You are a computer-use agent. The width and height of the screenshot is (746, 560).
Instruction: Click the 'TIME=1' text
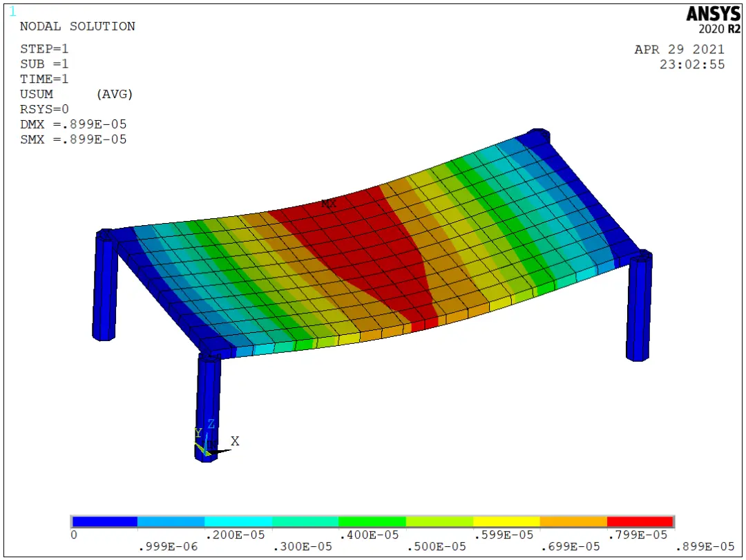pos(44,79)
